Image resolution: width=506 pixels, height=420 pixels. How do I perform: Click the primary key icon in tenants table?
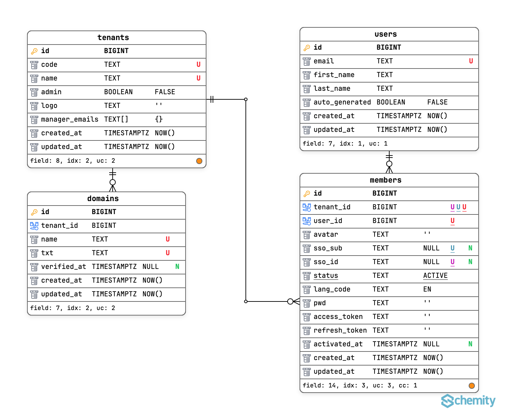[34, 51]
